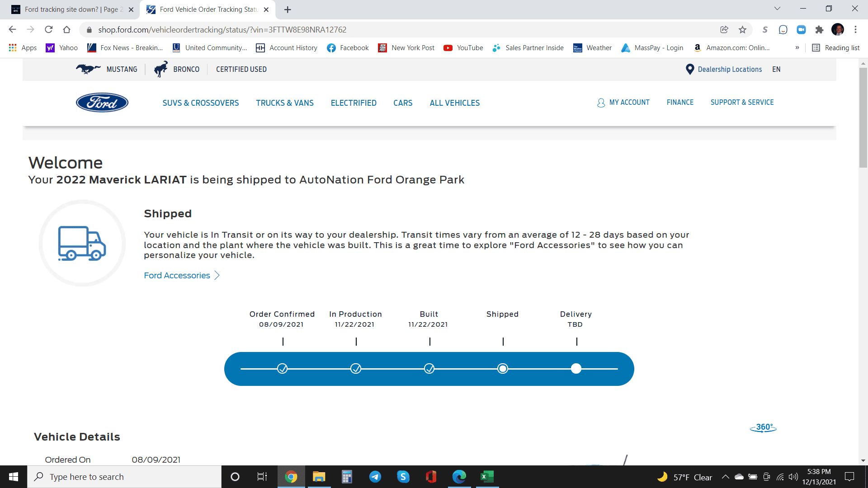The width and height of the screenshot is (868, 488).
Task: Open the Finance menu
Action: pos(680,103)
